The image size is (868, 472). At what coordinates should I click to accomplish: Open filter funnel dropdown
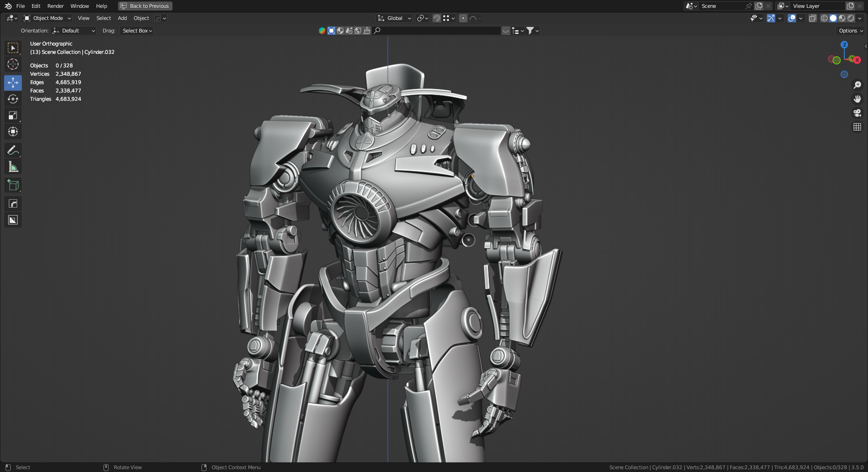click(x=532, y=31)
